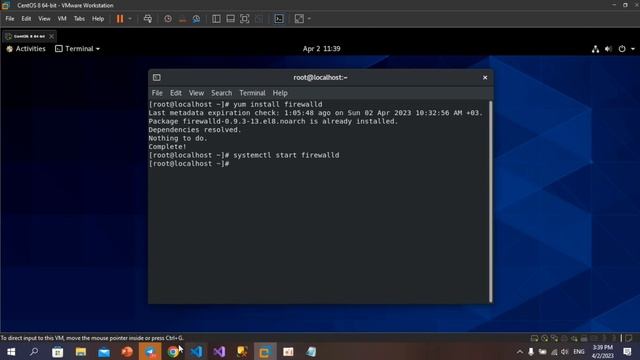Open Visual Studio Code from the taskbar
Screen dimensions: 640x360
click(x=196, y=351)
